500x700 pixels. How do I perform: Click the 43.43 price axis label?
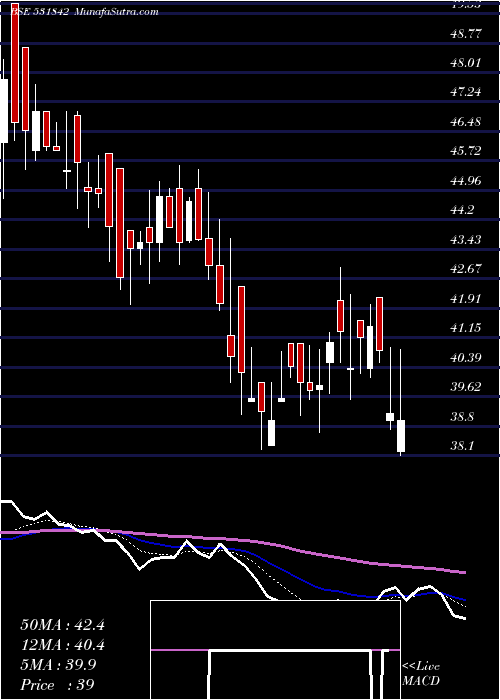pyautogui.click(x=464, y=240)
